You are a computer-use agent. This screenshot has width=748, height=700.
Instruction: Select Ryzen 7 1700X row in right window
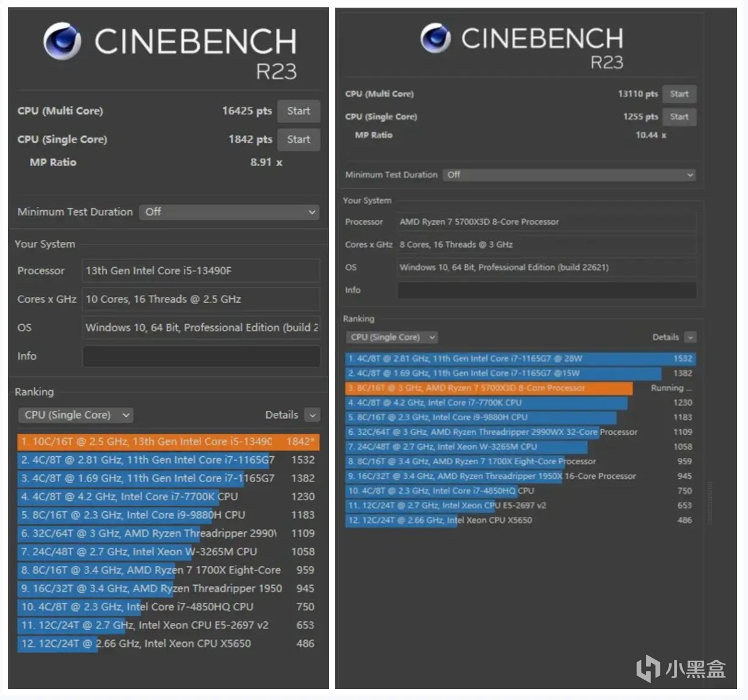click(520, 461)
